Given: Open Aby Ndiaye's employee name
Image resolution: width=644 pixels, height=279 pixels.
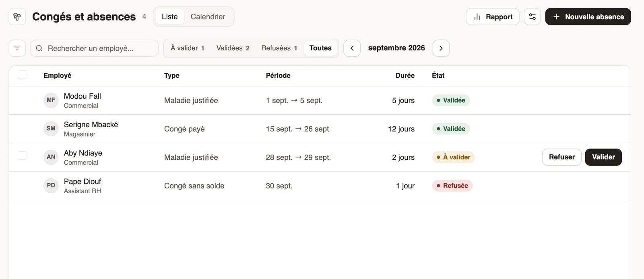Looking at the screenshot, I should click(83, 153).
